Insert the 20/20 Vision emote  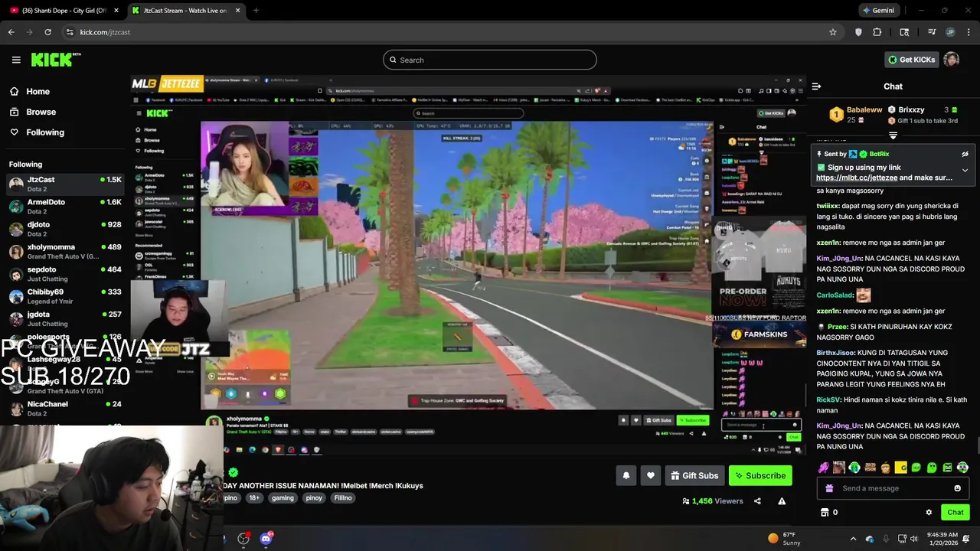[870, 468]
